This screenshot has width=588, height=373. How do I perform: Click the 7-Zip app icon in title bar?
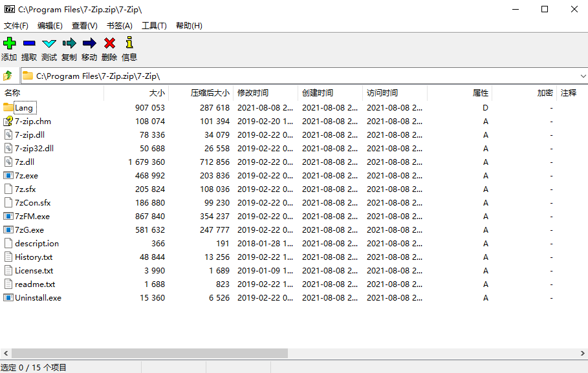click(9, 9)
